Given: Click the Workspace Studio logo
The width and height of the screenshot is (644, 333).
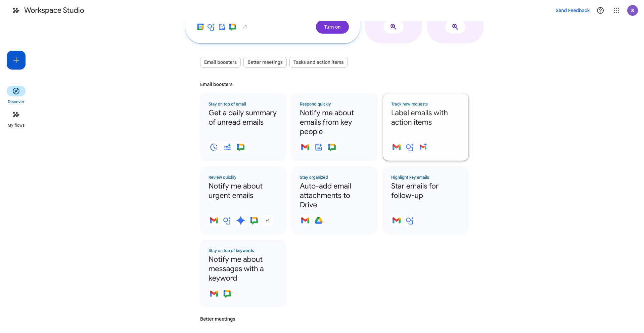Looking at the screenshot, I should click(16, 10).
